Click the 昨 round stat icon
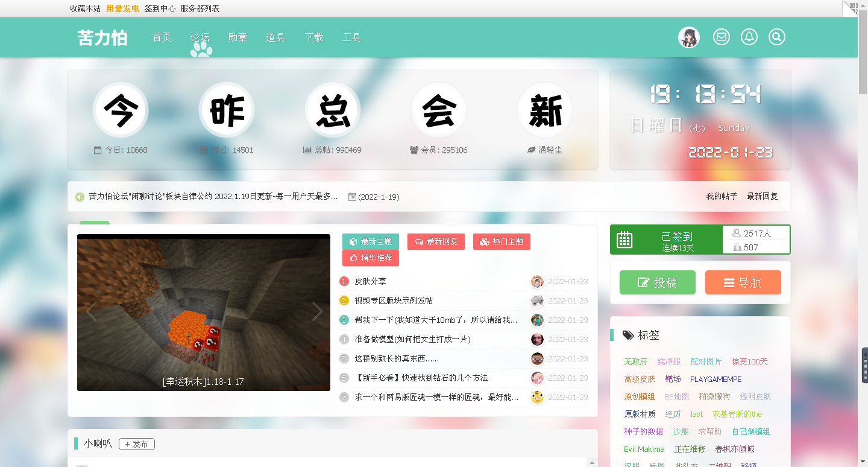The image size is (868, 467). (227, 110)
